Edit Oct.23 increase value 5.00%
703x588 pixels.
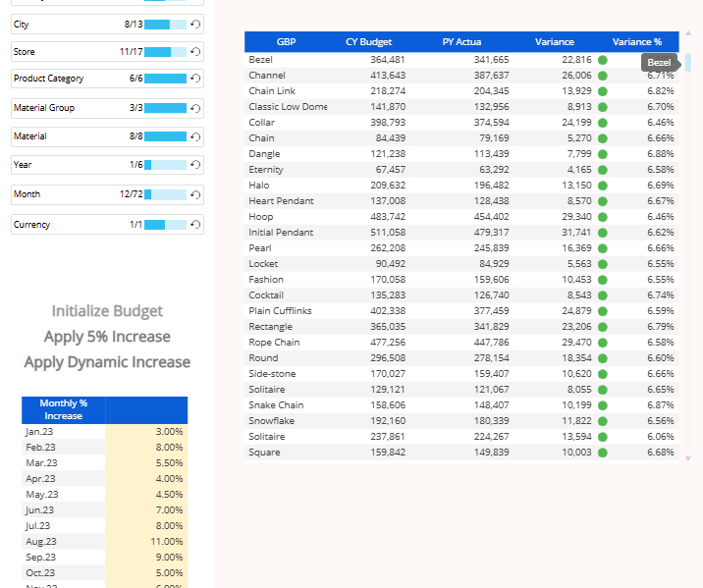(x=146, y=572)
